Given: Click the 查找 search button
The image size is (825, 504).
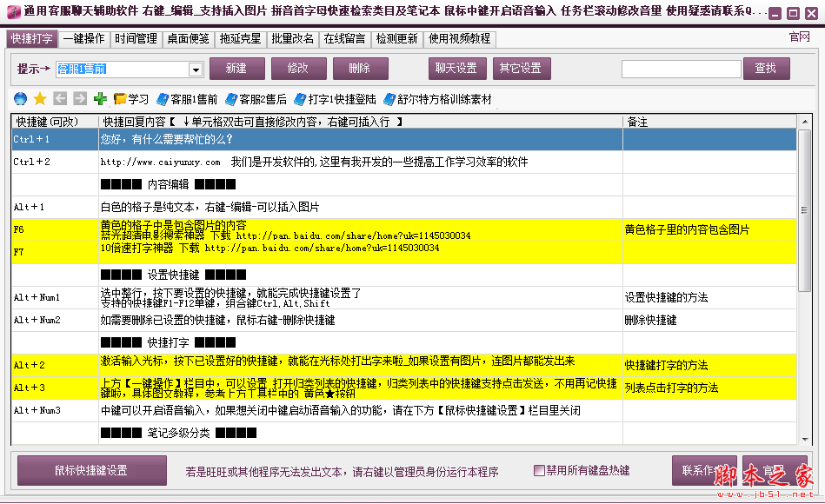Looking at the screenshot, I should (x=767, y=67).
